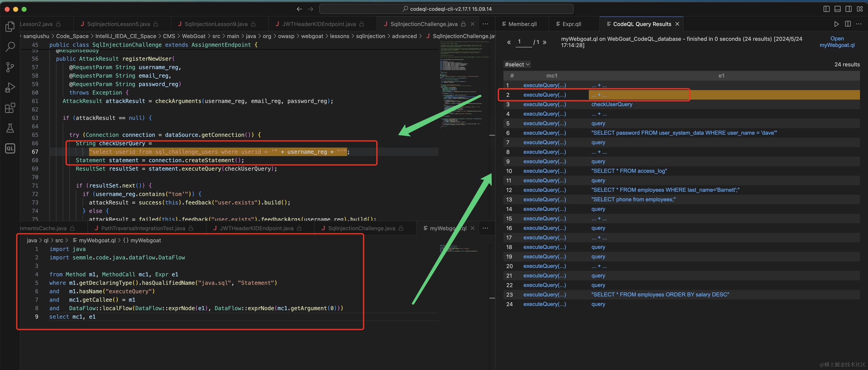Toggle the secondary side bar layout button
Image resolution: width=868 pixels, height=370 pixels.
pos(848,9)
